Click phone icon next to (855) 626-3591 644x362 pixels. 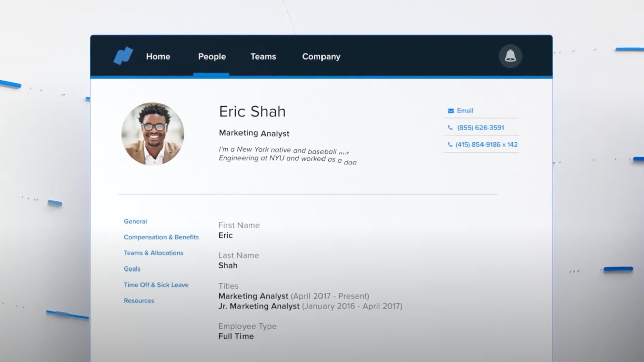pyautogui.click(x=450, y=128)
